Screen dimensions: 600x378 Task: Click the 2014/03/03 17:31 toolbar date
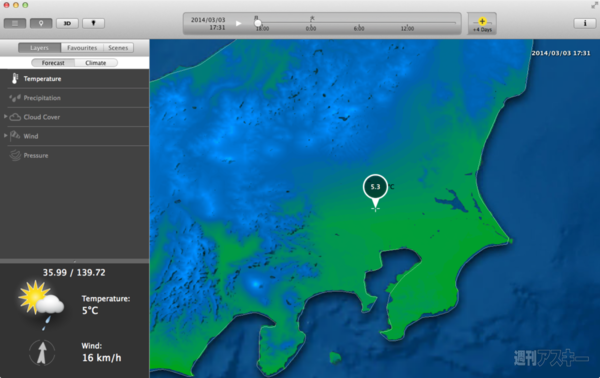(x=208, y=24)
